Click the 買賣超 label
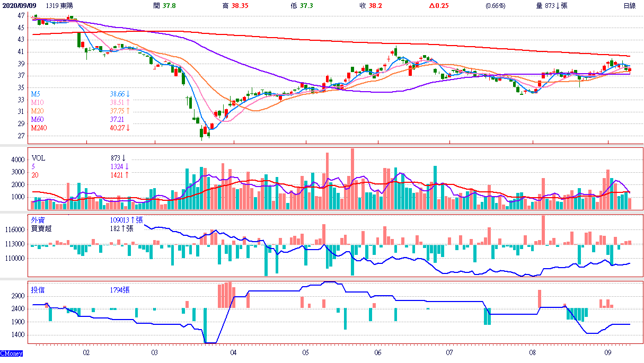 [41, 228]
